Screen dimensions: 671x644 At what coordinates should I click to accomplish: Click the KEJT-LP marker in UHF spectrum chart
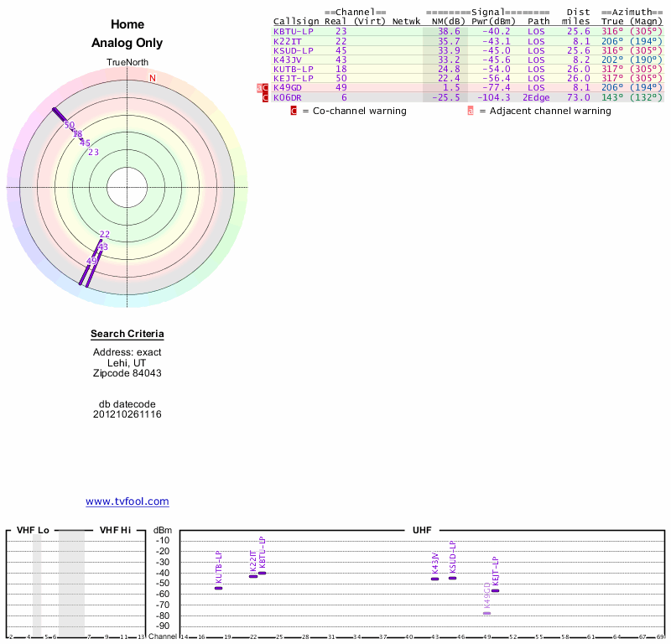495,590
